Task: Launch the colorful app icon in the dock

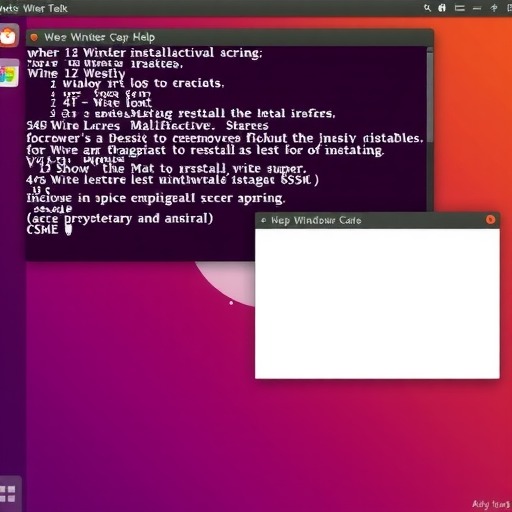Action: [9, 73]
